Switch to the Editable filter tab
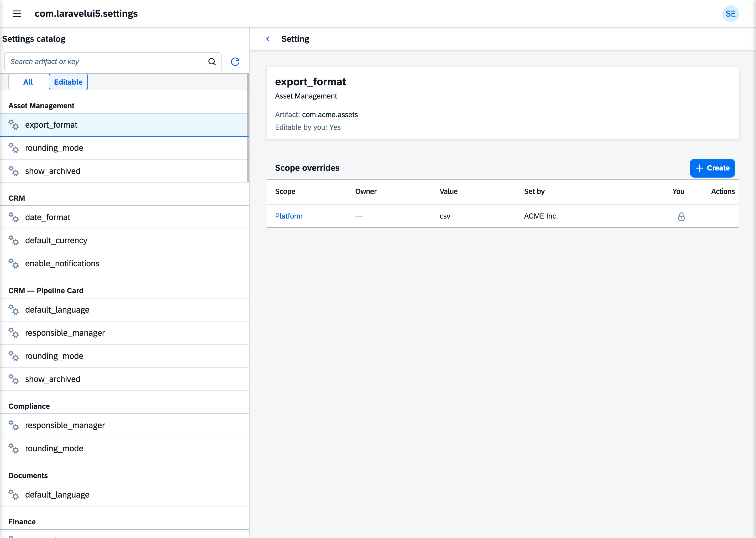The width and height of the screenshot is (756, 538). coord(68,82)
